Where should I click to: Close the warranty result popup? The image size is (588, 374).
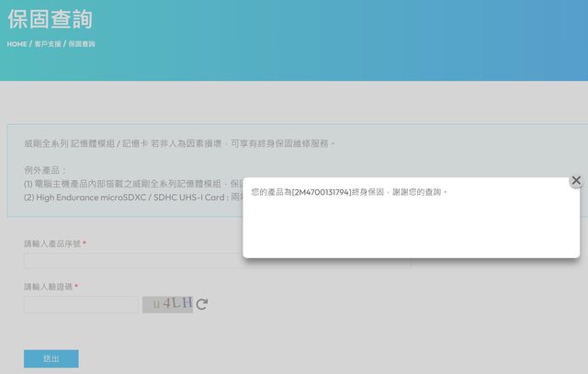coord(576,181)
